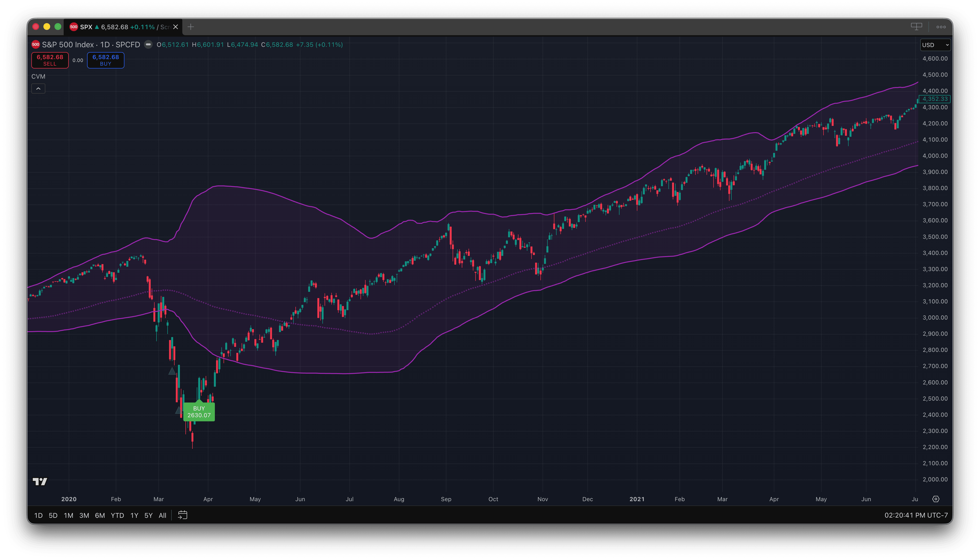Click the low price L6,474.94 value
The image size is (980, 560).
(242, 45)
